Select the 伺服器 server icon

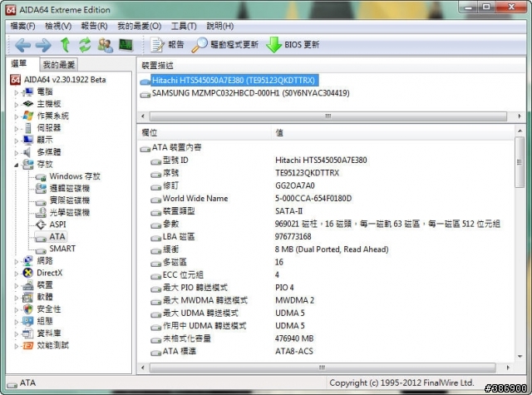27,128
